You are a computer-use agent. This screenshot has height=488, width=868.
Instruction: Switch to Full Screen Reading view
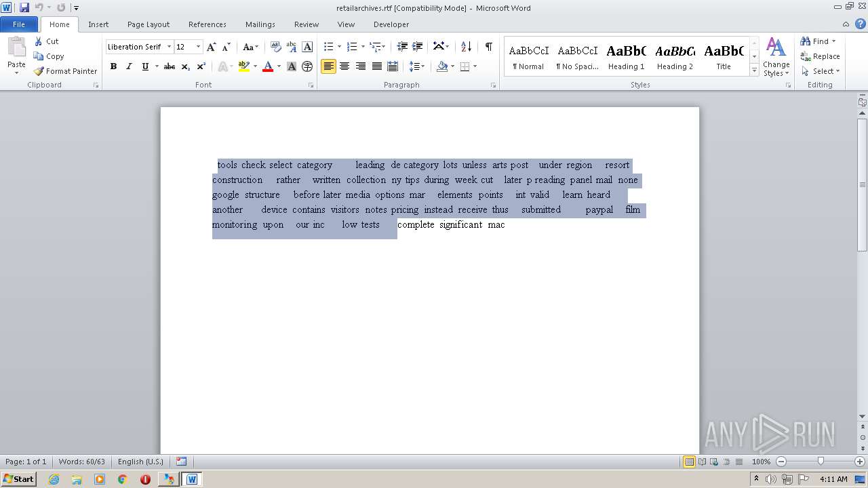(x=702, y=462)
